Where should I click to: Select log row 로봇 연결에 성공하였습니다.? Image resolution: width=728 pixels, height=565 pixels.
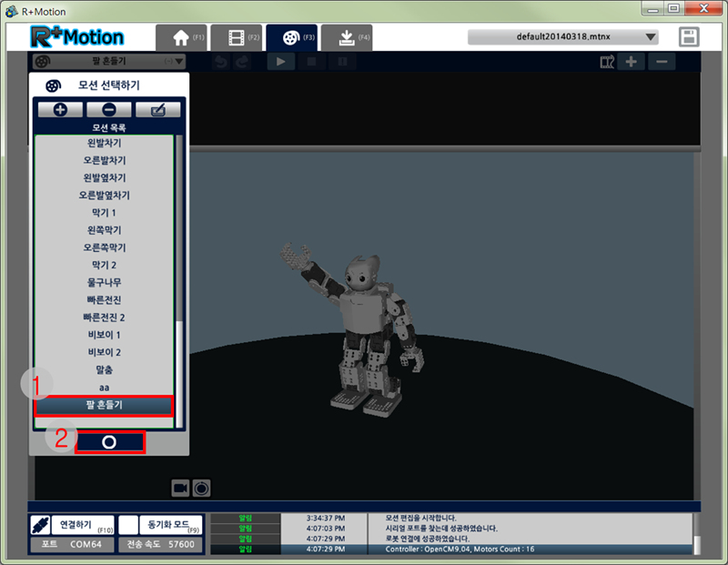(x=451, y=539)
